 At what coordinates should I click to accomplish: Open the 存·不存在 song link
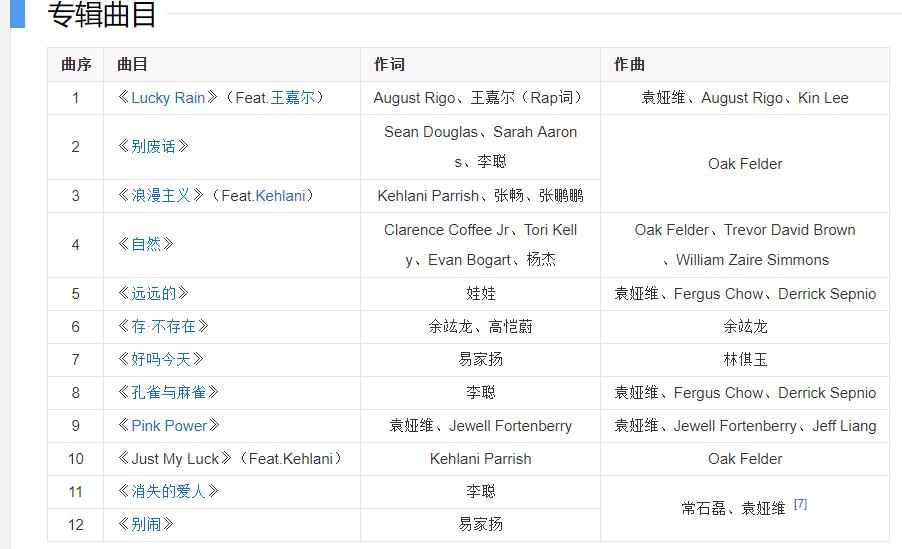click(x=163, y=327)
